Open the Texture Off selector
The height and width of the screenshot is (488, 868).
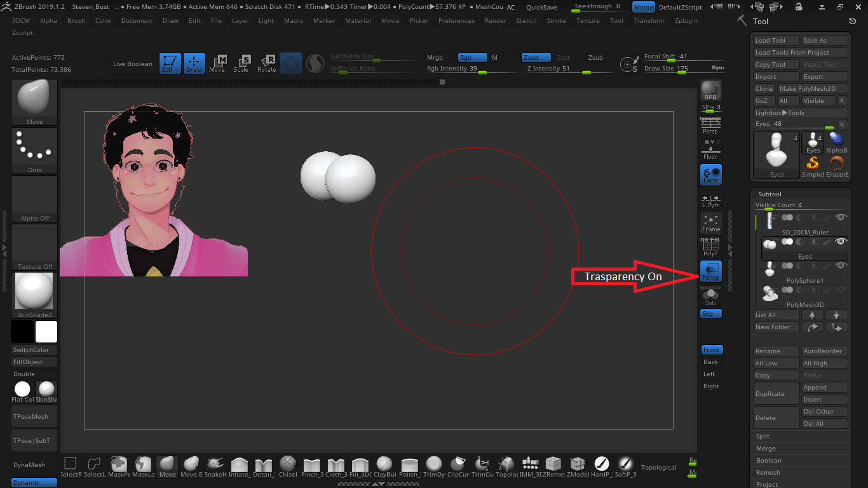coord(34,247)
